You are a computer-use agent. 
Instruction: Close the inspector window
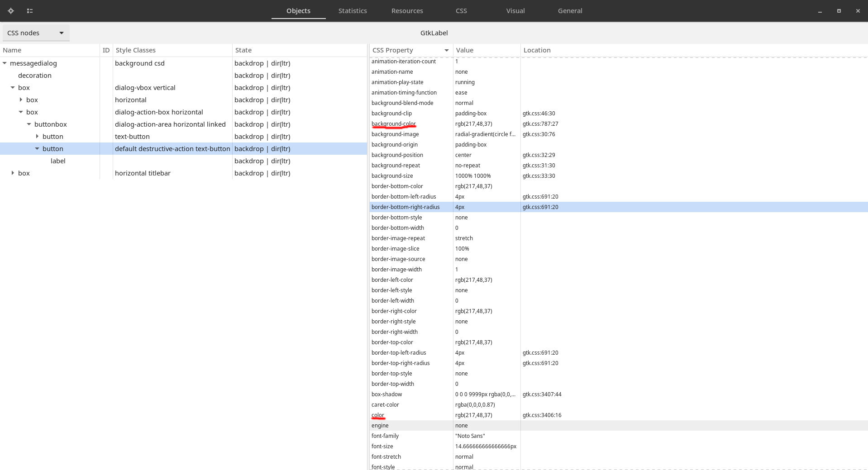858,11
